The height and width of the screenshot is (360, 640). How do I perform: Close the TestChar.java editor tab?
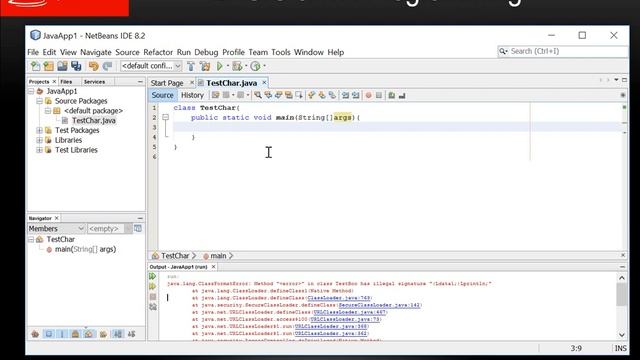[x=264, y=82]
